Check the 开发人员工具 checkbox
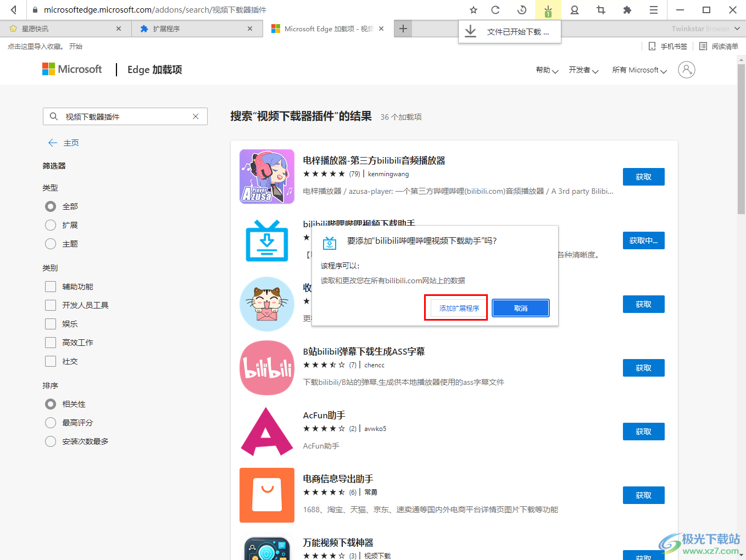This screenshot has width=746, height=560. click(x=51, y=305)
